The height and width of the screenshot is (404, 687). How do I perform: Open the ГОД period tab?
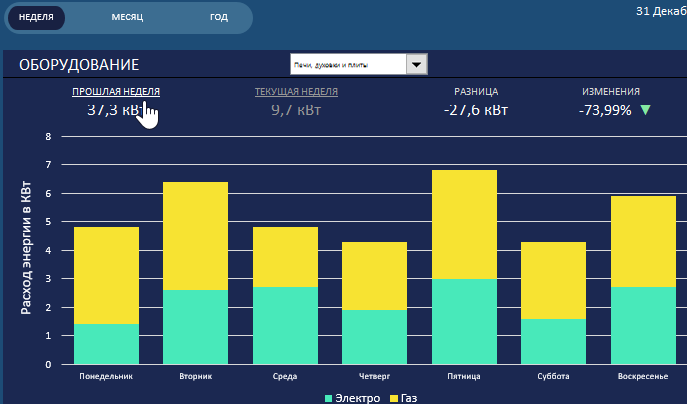coord(218,18)
